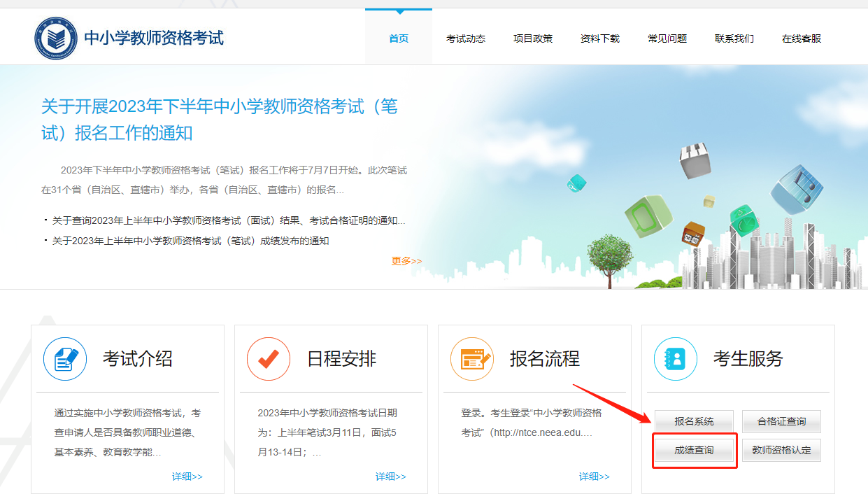Open the 考试动态 menu item
868x494 pixels.
[x=466, y=38]
